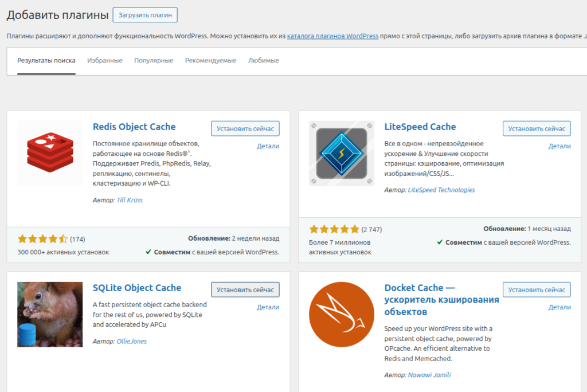Screen dimensions: 587x392
Task: Open Детали for SQLite Object Cache
Action: click(x=268, y=307)
